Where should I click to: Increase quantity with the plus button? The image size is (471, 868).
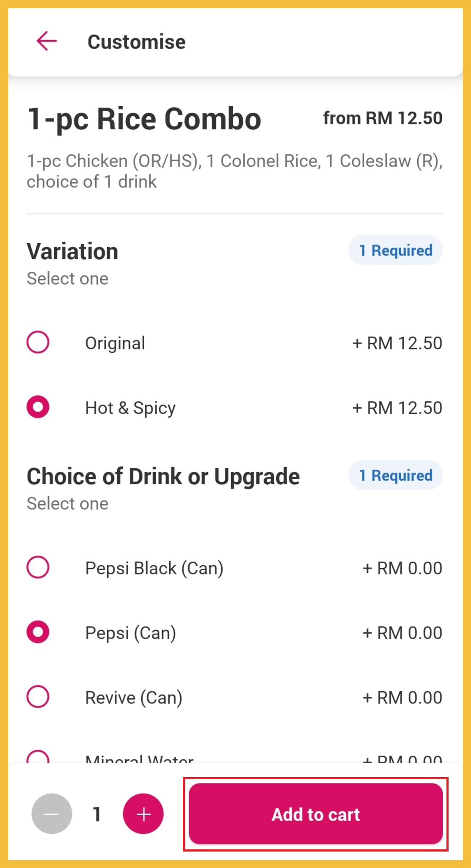coord(143,814)
